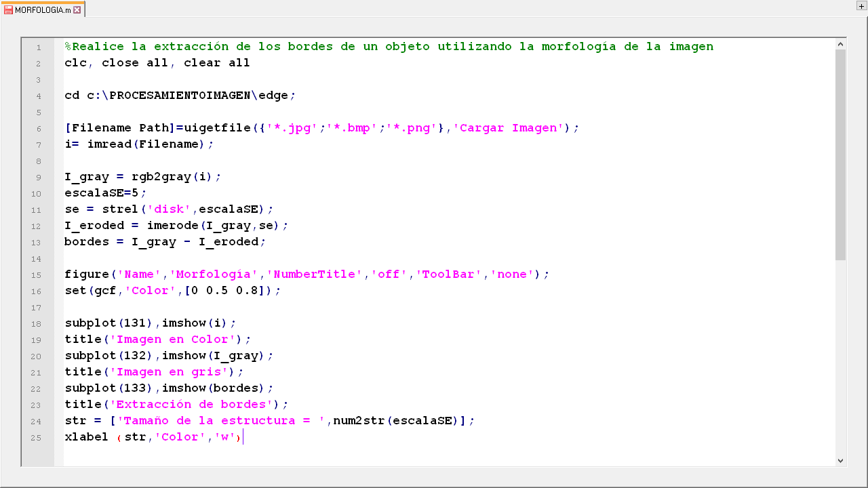Close the MORFOLOGIA.m tab

[x=77, y=9]
